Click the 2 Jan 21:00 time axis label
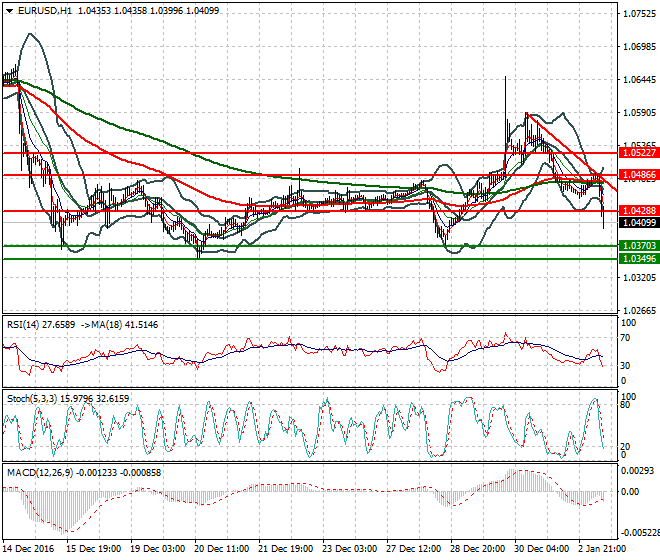 603,549
